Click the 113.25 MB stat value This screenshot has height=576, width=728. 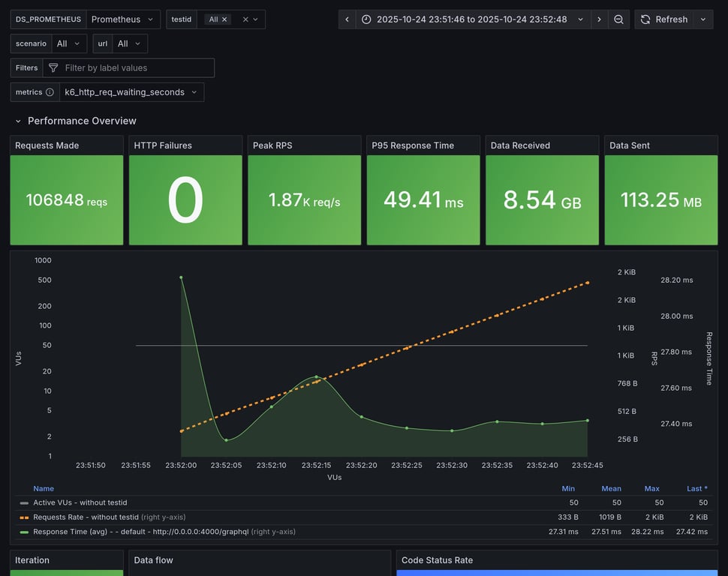[661, 200]
